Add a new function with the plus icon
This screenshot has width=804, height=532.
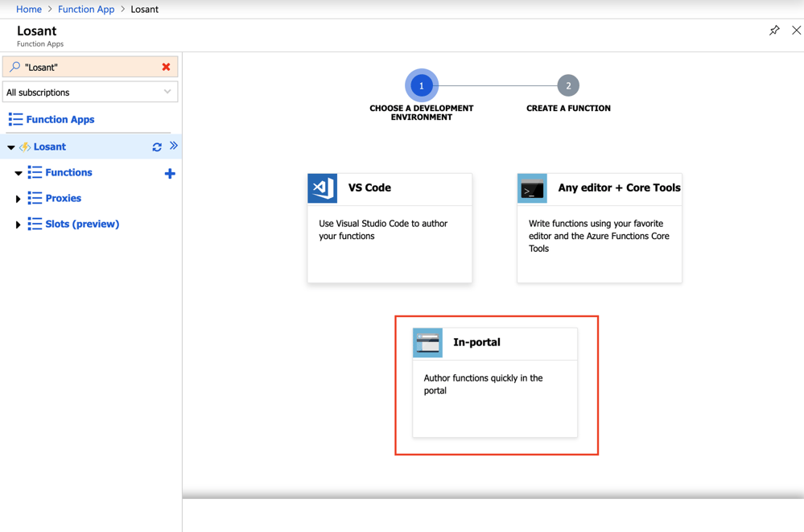point(170,172)
